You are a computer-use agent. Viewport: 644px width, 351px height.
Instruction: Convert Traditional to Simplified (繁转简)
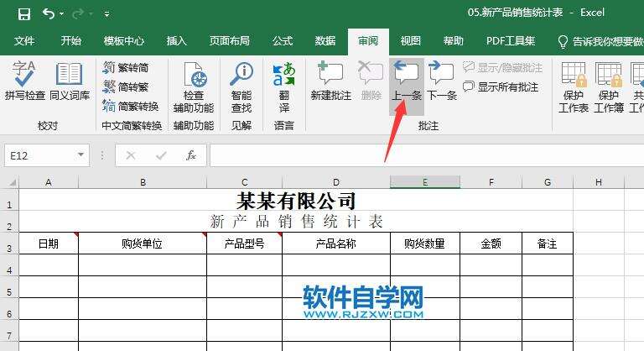click(131, 68)
